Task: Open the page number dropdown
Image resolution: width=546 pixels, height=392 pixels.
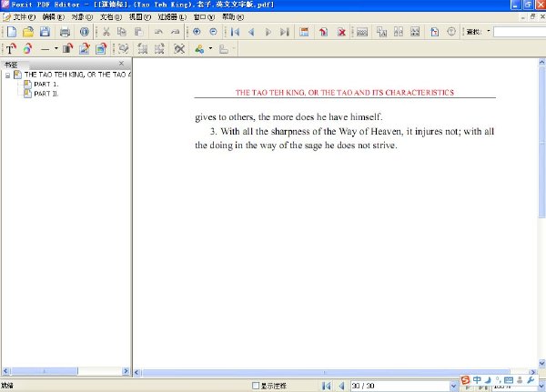Action: point(453,386)
